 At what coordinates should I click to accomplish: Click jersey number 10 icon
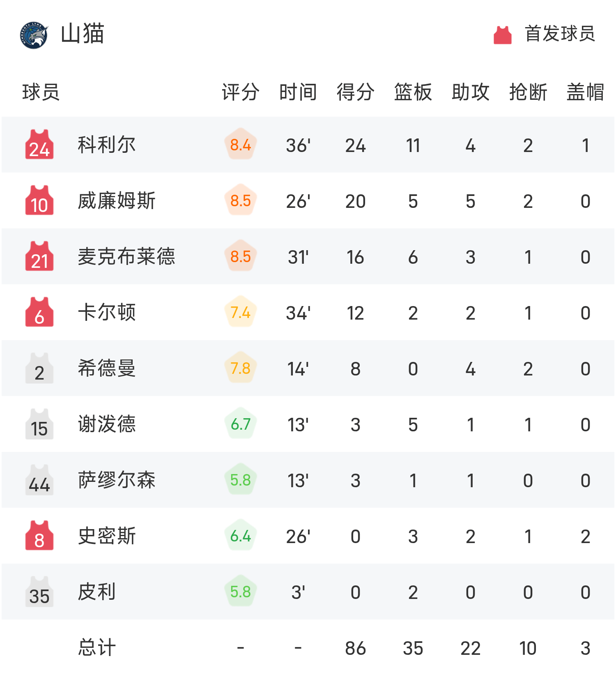39,200
